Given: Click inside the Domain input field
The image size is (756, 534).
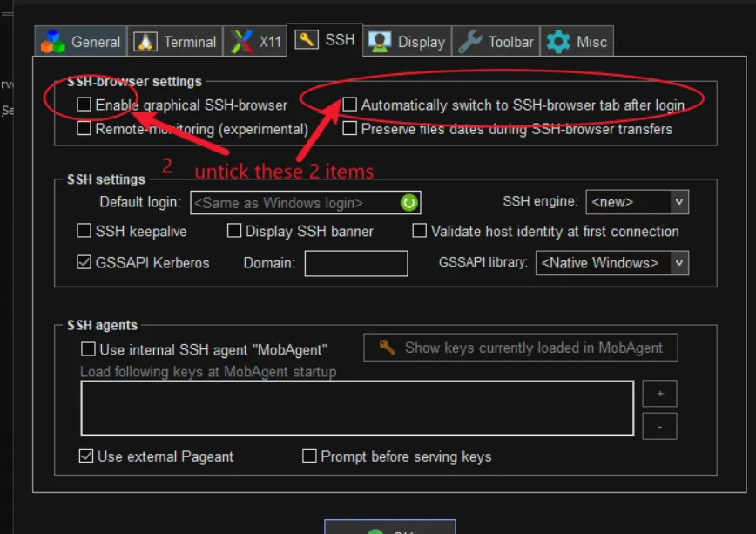Looking at the screenshot, I should [x=355, y=263].
